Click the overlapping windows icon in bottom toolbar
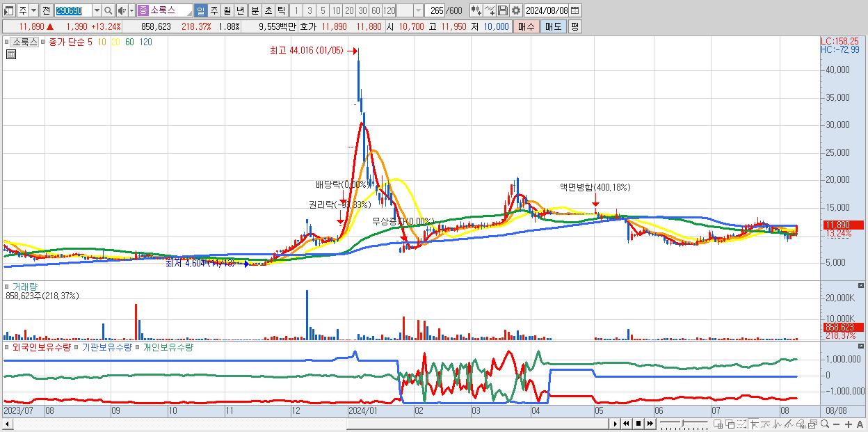Image resolution: width=868 pixels, height=432 pixels. [730, 424]
